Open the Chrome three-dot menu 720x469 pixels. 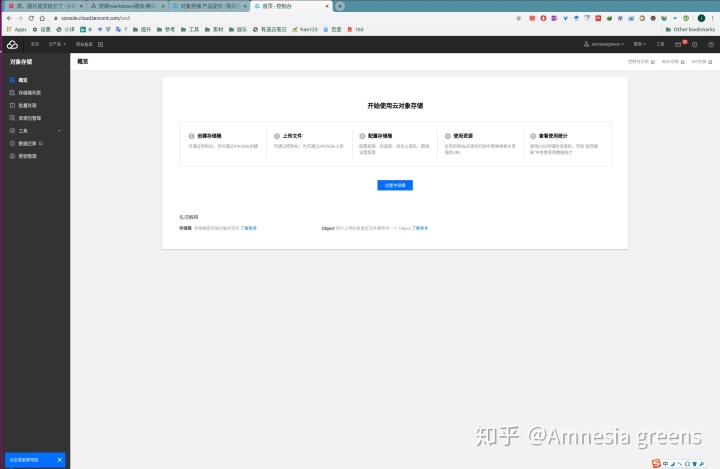713,18
